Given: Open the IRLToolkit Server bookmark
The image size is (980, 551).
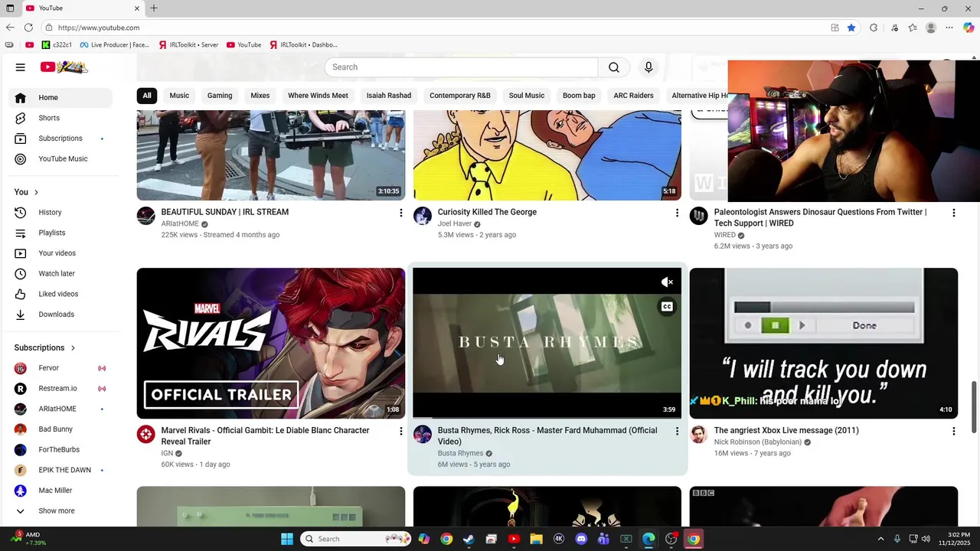Looking at the screenshot, I should [188, 45].
